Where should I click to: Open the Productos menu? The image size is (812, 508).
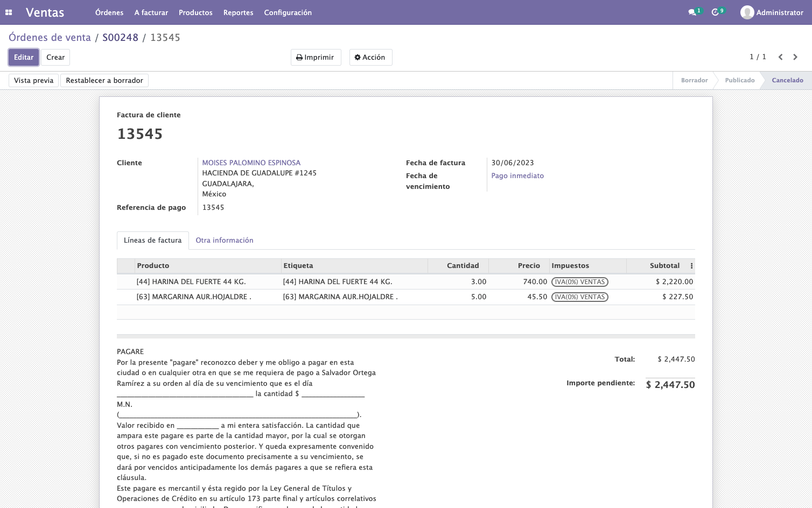195,12
